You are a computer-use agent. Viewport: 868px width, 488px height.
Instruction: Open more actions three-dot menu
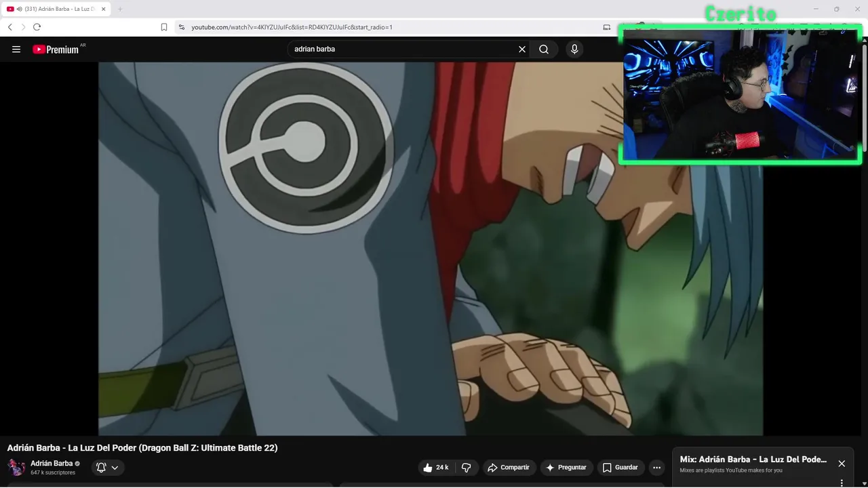[x=656, y=468]
